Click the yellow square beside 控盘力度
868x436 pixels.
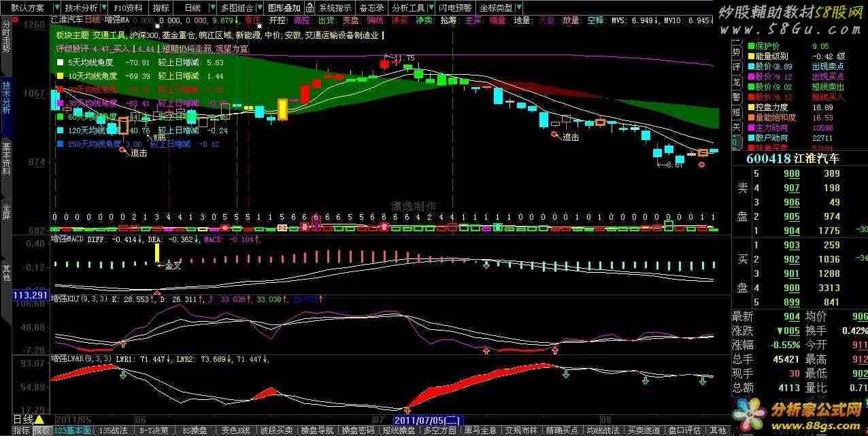tap(750, 107)
